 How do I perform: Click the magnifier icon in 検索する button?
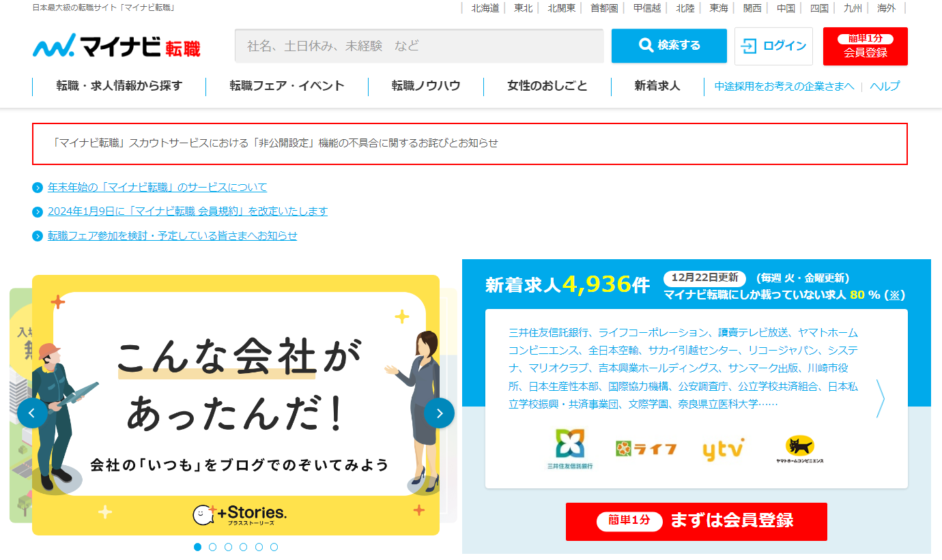coord(646,45)
